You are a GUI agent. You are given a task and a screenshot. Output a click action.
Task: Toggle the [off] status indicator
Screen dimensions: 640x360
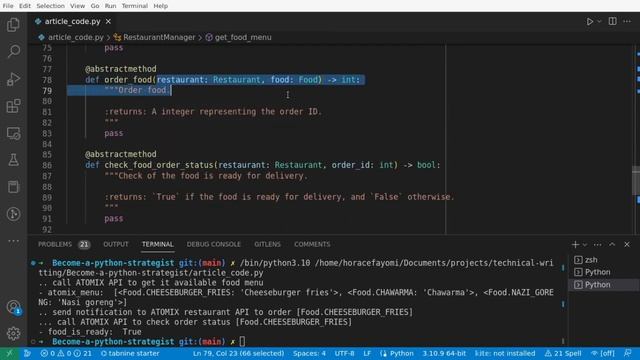coord(602,353)
